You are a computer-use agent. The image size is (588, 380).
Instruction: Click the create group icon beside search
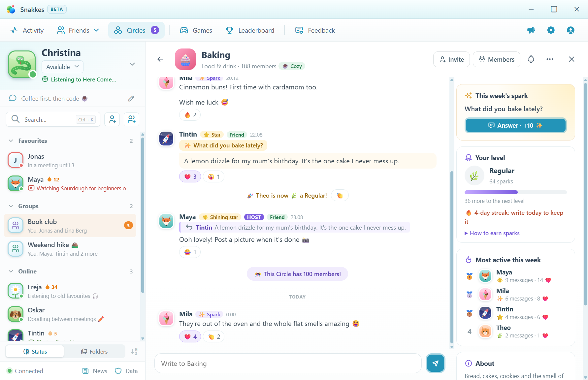(131, 119)
